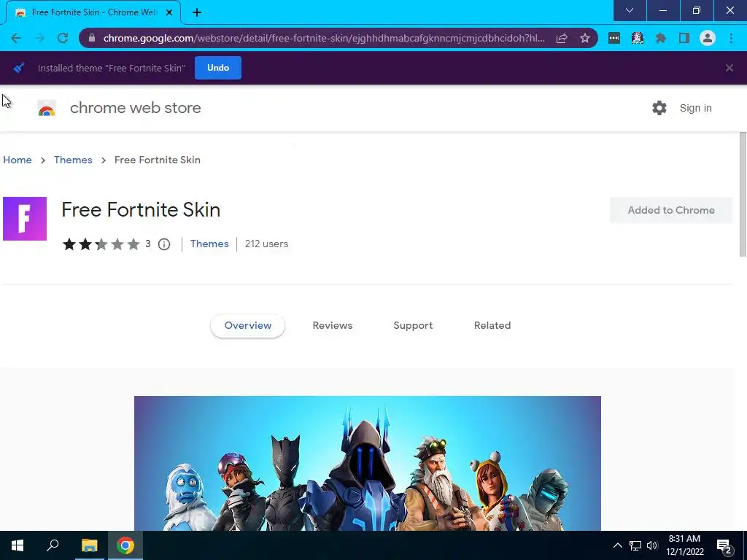Open the Chrome profile avatar menu
The height and width of the screenshot is (560, 747).
[708, 38]
